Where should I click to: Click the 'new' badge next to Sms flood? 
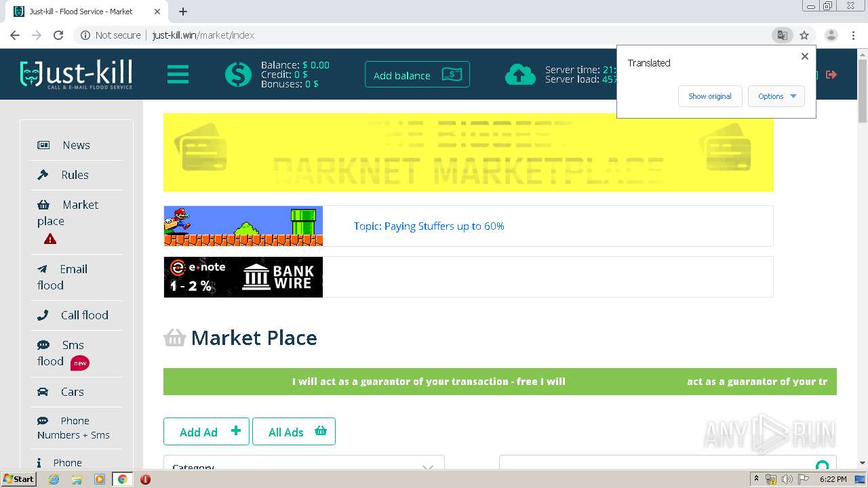click(80, 363)
